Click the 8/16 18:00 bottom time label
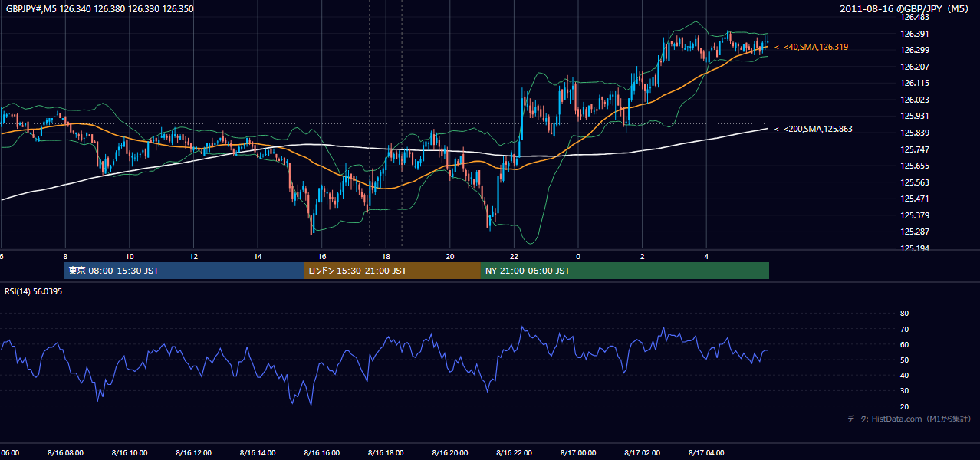The image size is (980, 460). tap(386, 453)
